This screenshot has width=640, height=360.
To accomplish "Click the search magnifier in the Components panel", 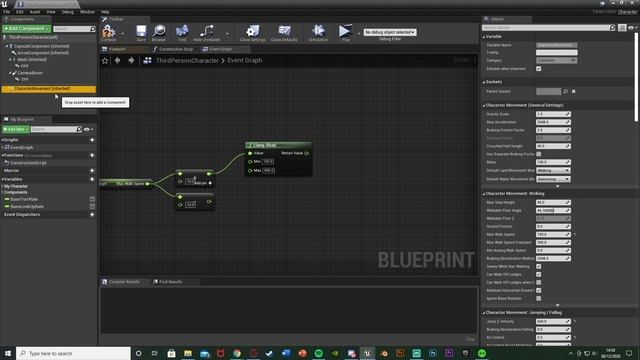I will [93, 29].
